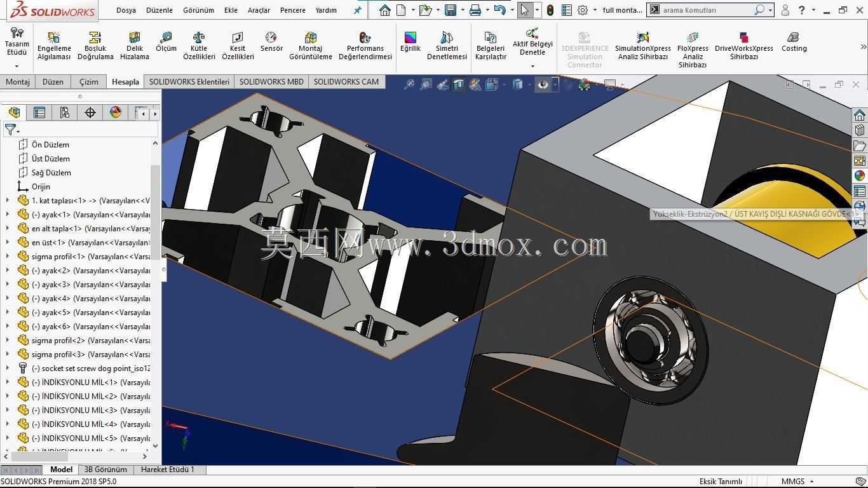This screenshot has width=868, height=488.
Task: Open the Save dropdown arrow
Action: tap(462, 10)
